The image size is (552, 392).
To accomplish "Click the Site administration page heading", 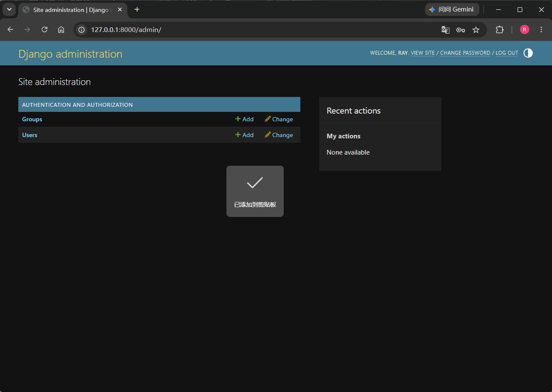I will 55,82.
